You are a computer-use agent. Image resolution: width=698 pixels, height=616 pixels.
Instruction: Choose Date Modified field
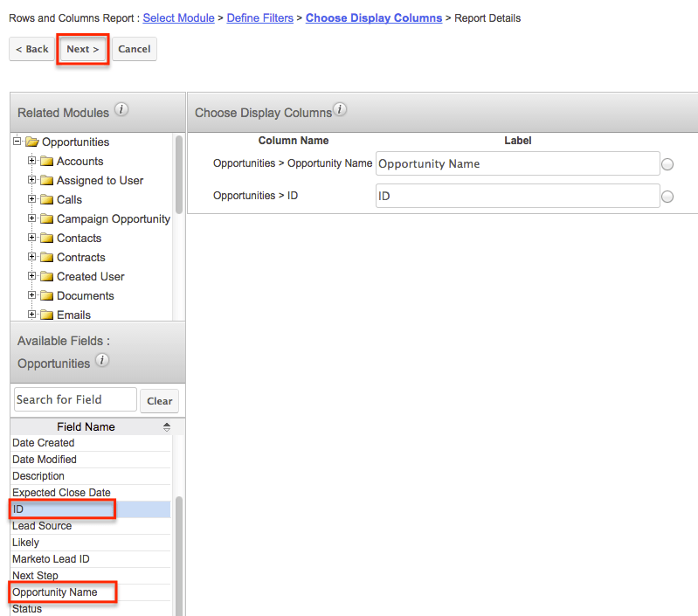[90, 460]
